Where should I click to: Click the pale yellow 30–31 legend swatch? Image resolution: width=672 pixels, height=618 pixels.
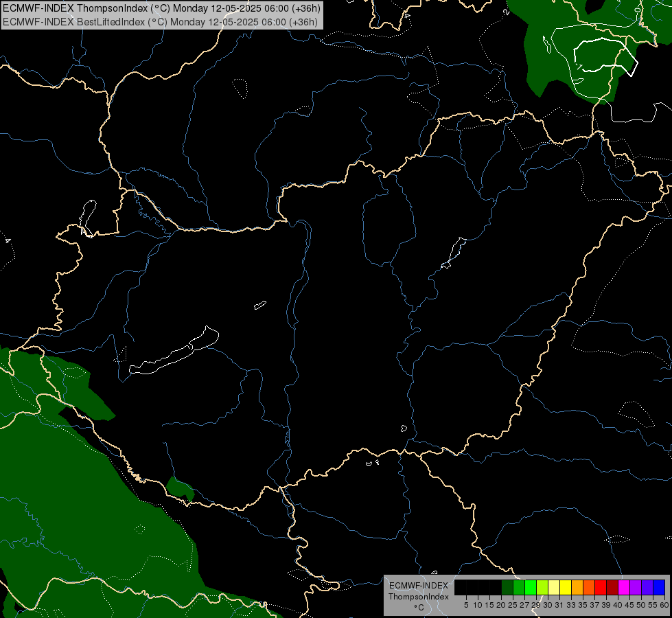click(x=554, y=587)
